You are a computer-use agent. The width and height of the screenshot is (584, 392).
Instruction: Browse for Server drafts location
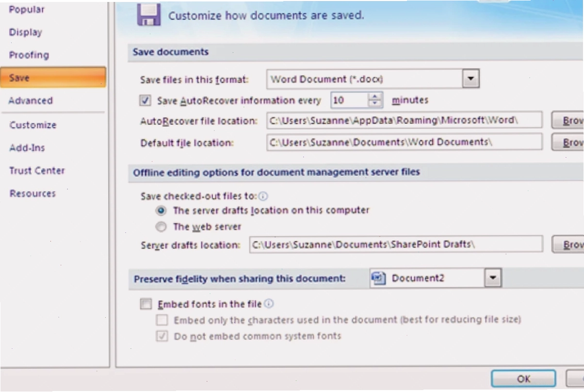point(568,245)
